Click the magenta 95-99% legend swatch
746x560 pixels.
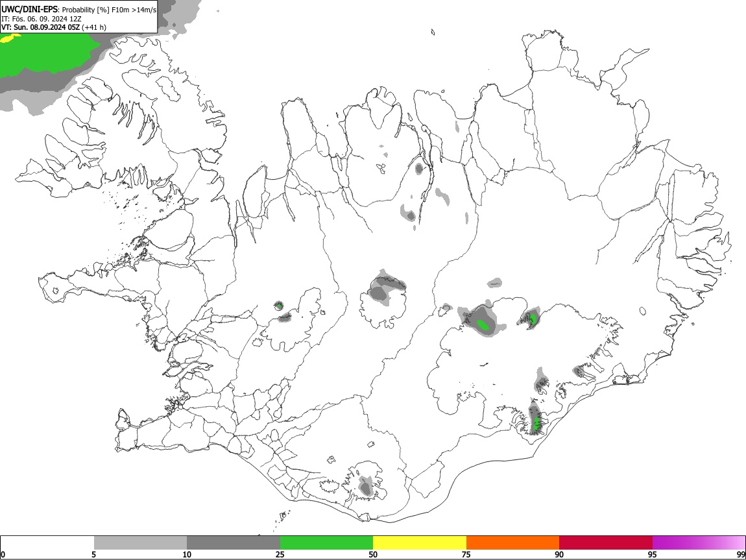(699, 542)
